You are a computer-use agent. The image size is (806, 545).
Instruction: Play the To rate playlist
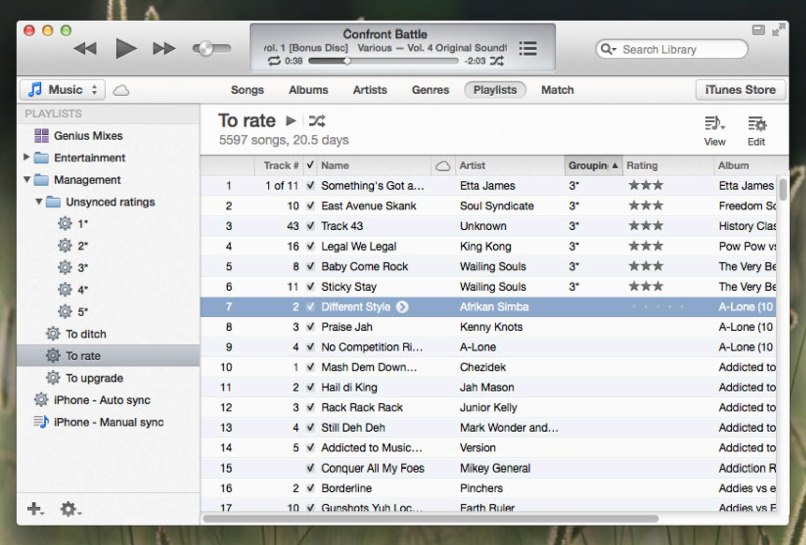pos(291,120)
